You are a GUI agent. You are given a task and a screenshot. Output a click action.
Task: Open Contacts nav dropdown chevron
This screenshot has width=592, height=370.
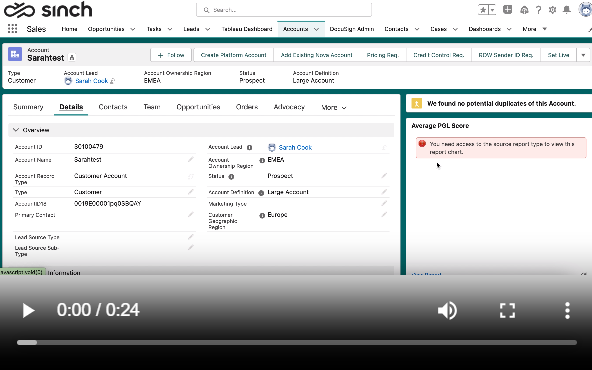pos(417,29)
